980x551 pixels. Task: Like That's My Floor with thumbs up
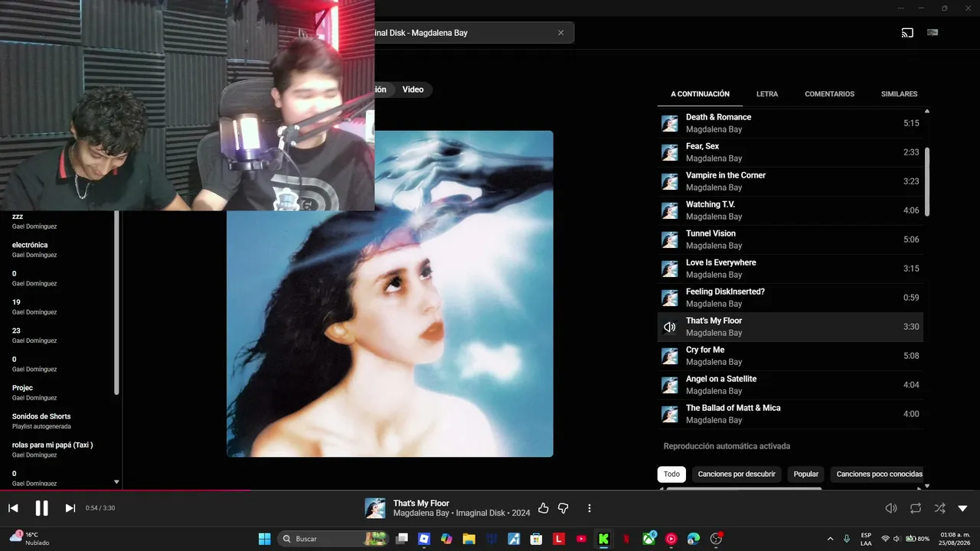click(x=544, y=508)
